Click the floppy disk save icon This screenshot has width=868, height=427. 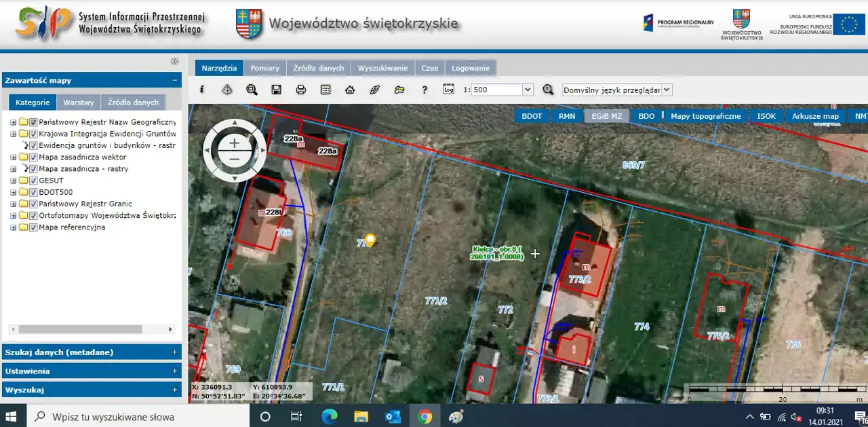(x=276, y=90)
